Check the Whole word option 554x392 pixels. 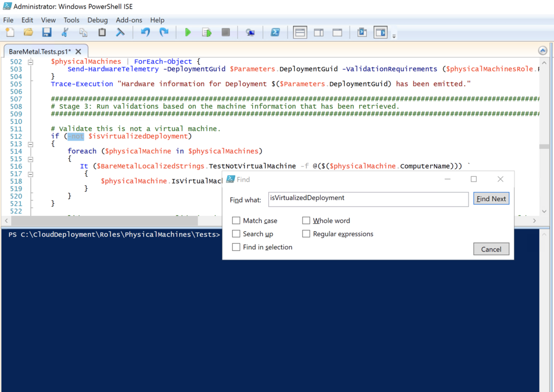point(306,221)
